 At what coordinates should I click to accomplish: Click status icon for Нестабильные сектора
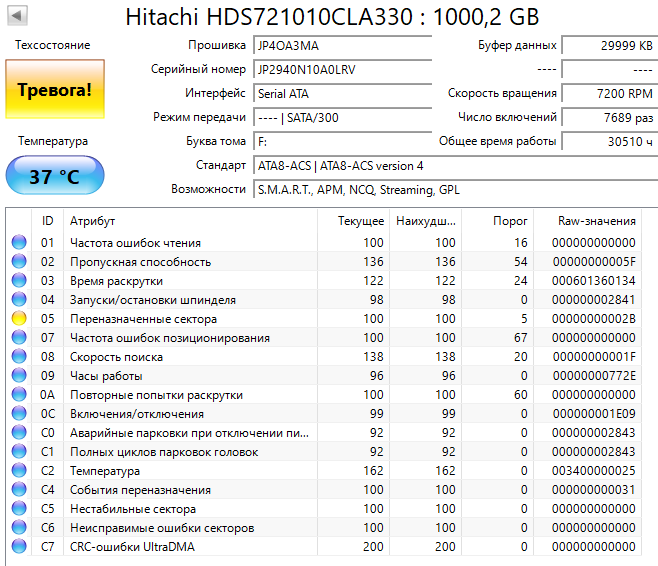[x=19, y=508]
